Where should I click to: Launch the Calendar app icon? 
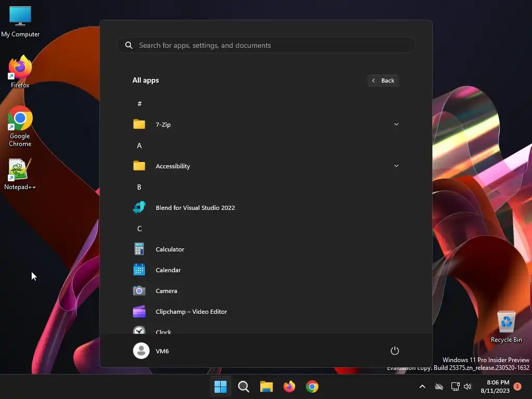tap(139, 270)
